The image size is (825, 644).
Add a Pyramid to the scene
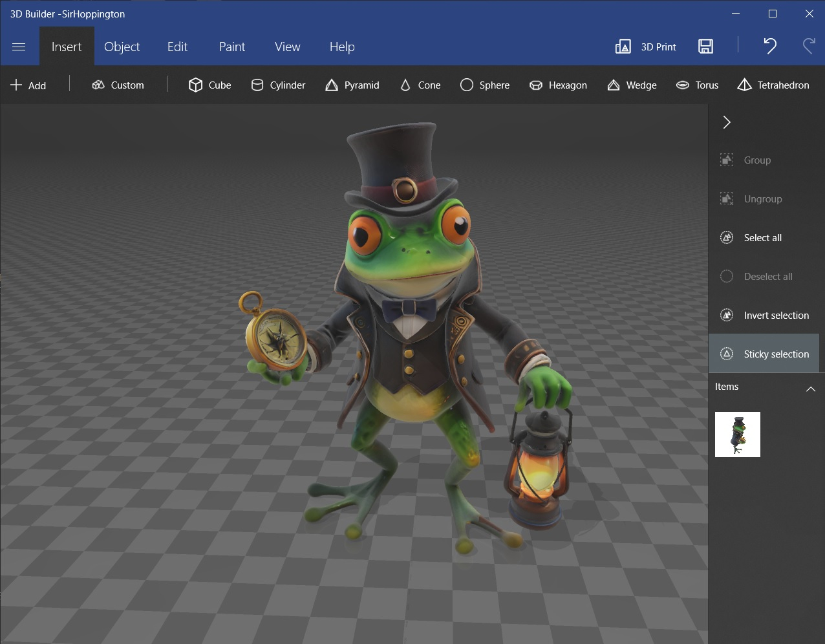click(x=352, y=85)
